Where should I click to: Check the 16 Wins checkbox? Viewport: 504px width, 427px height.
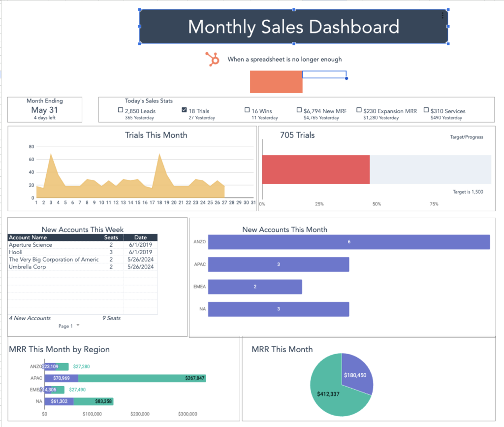coord(247,110)
